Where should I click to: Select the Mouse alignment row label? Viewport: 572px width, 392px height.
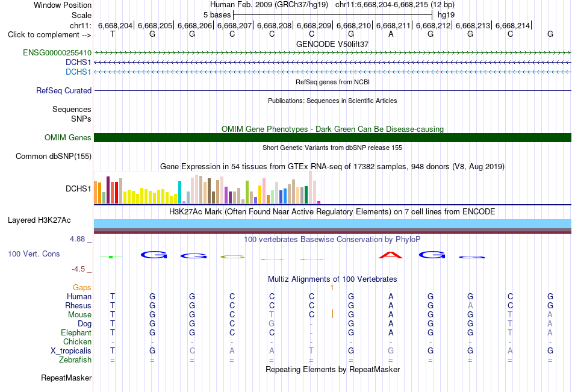80,314
